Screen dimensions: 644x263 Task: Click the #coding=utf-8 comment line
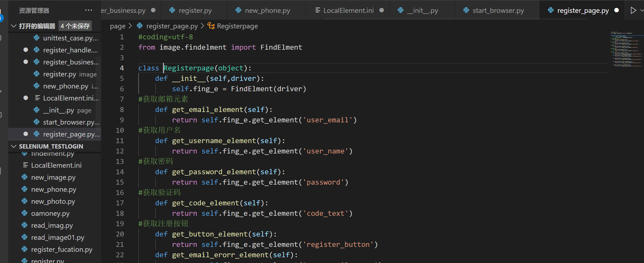(x=166, y=37)
